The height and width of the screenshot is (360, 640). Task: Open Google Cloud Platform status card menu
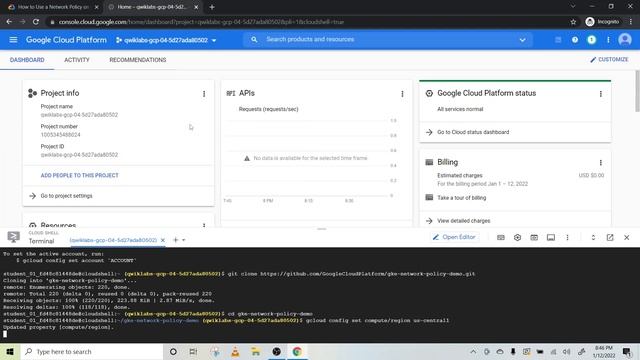coord(601,94)
